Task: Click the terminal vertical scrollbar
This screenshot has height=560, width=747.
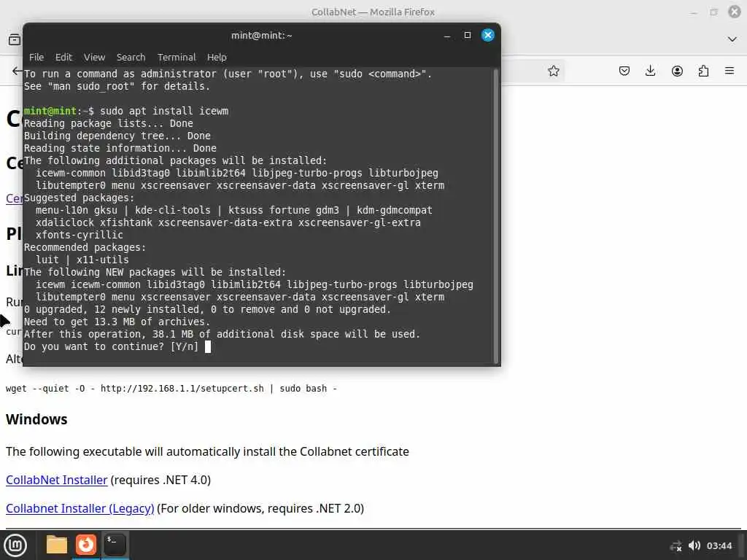Action: pyautogui.click(x=496, y=216)
